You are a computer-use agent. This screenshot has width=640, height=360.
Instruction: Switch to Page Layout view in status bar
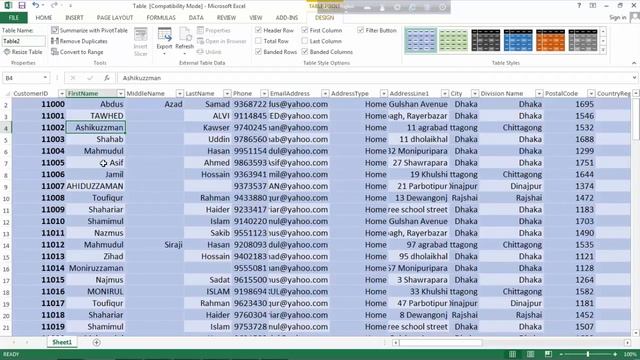click(530, 354)
